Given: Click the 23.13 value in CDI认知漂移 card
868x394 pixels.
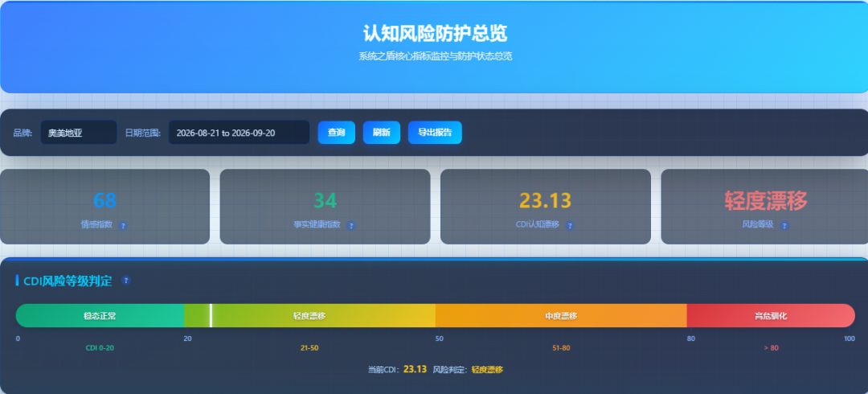Looking at the screenshot, I should click(545, 200).
